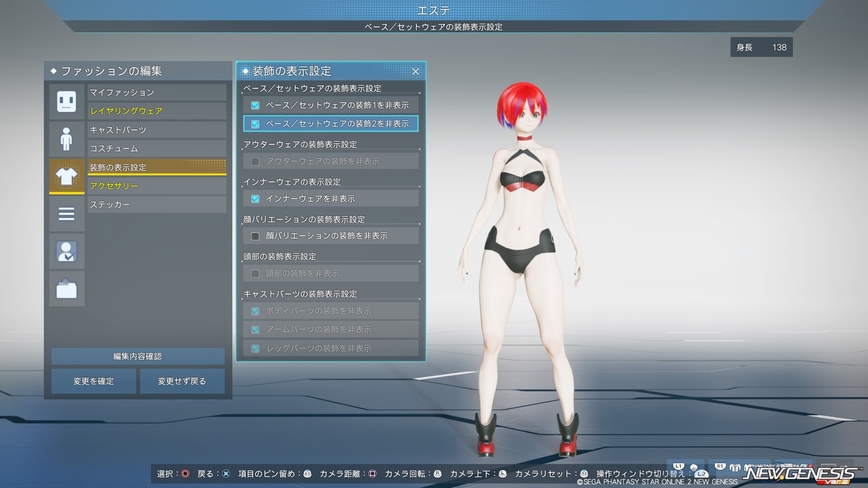The width and height of the screenshot is (868, 488).
Task: Open ステッカー menu entry
Action: point(157,205)
